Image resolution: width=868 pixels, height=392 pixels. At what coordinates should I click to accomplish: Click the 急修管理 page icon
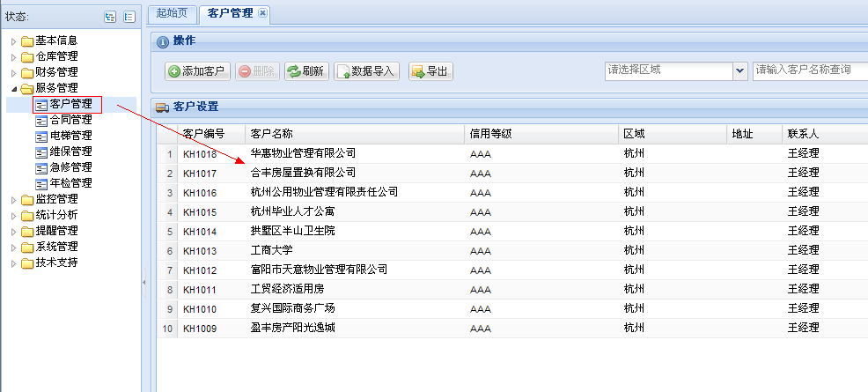tap(41, 167)
